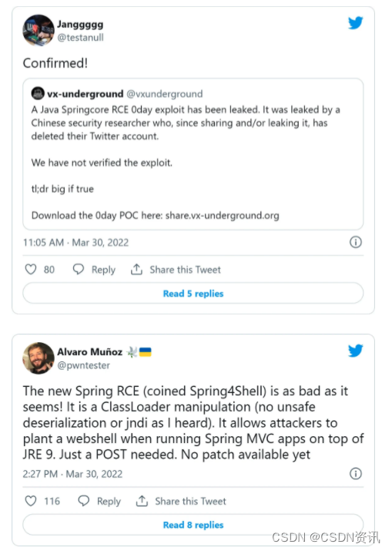This screenshot has height=551, width=392.
Task: Click the Read 8 replies button
Action: [193, 525]
